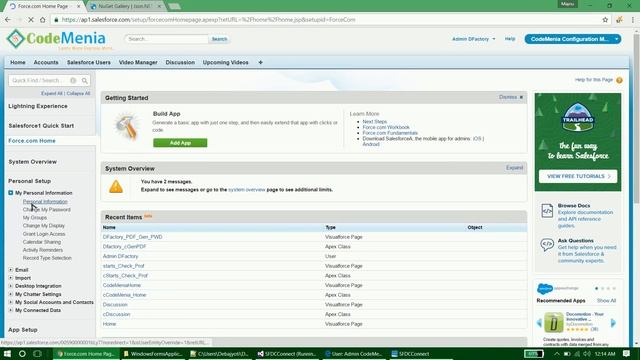640x360 pixels.
Task: Open cCodeMenia_Home recent item
Action: [124, 295]
